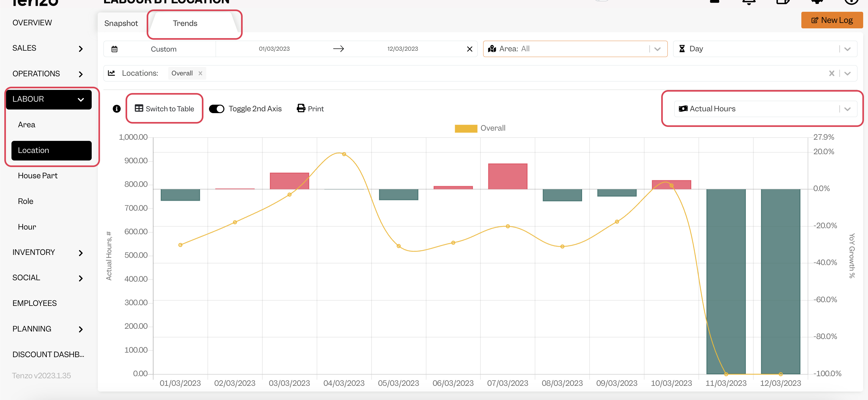Click the end date 12/03/2023 field

403,49
